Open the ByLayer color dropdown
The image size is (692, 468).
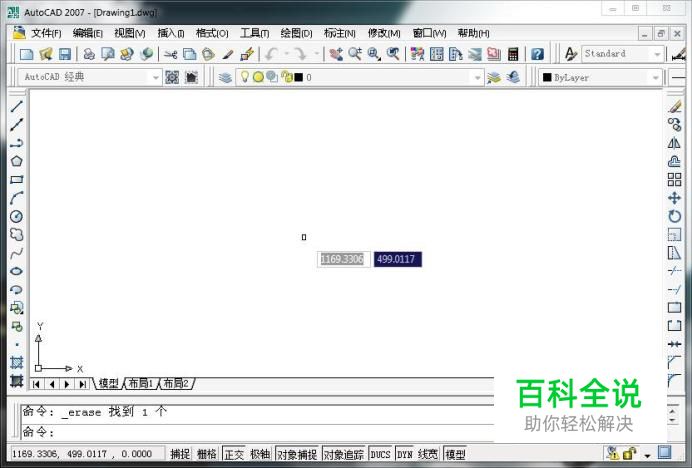coord(655,78)
